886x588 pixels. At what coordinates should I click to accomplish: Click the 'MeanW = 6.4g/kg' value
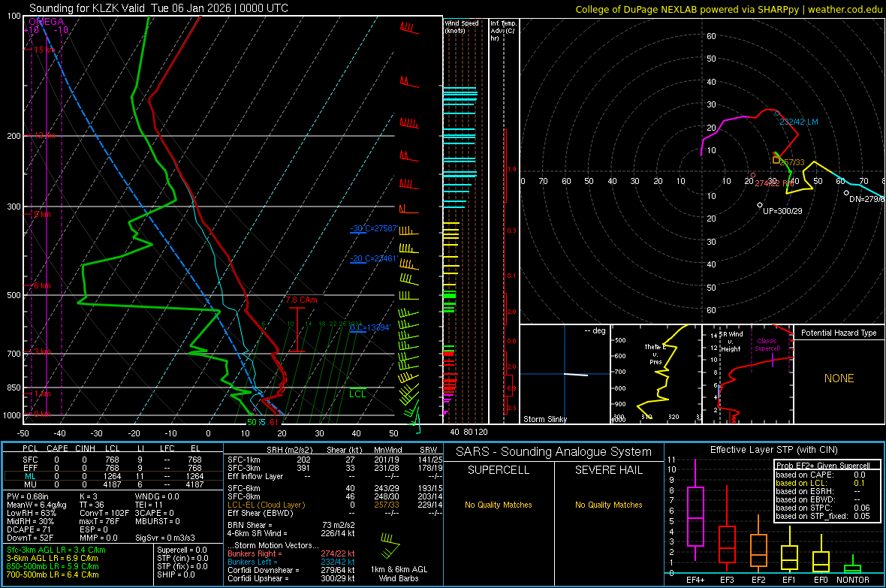point(37,505)
